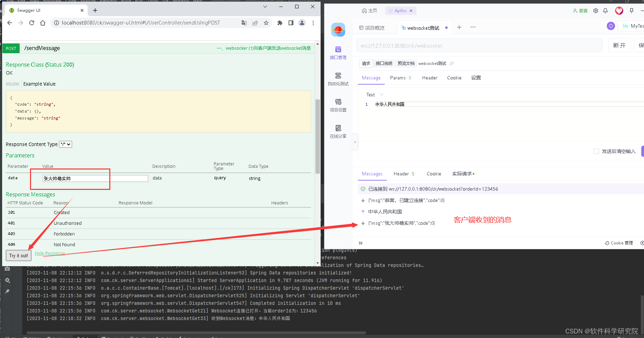Copy the websocket测试 link via the chain icon
Image resolution: width=644 pixels, height=338 pixels.
452,63
